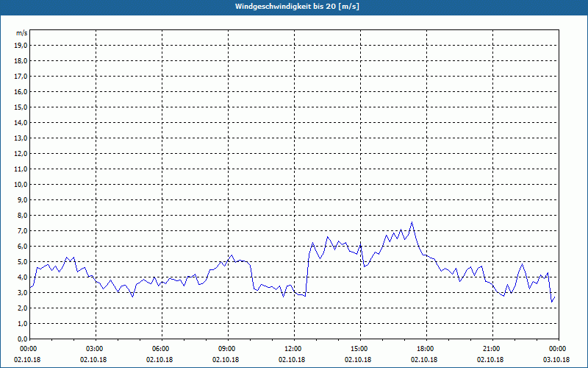Click the 4,0 y-axis label
Image resolution: width=588 pixels, height=368 pixels.
(x=22, y=277)
